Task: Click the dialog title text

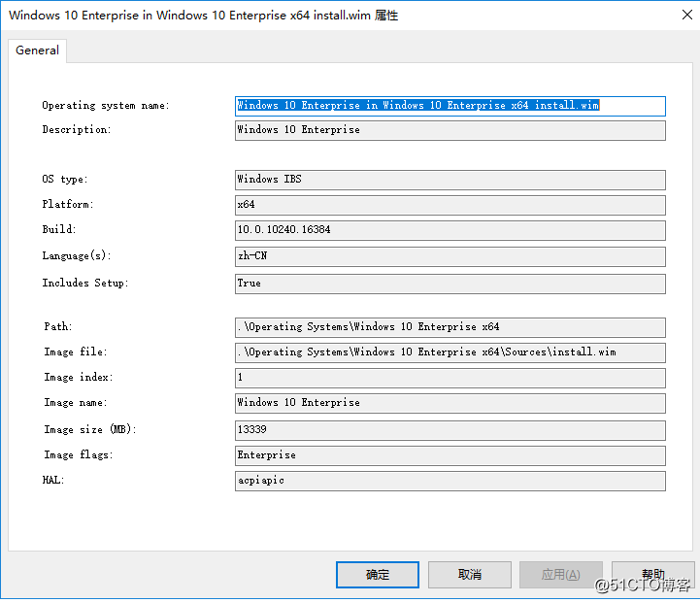Action: point(203,16)
